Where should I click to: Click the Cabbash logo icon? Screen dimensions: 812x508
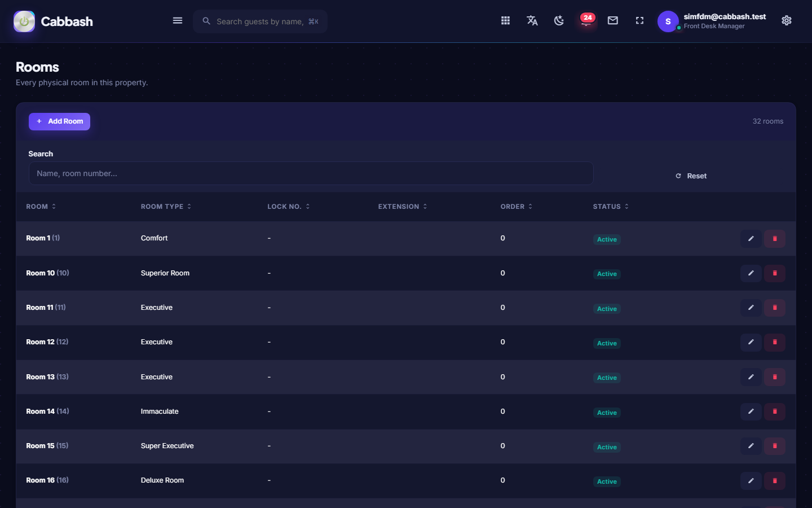[x=24, y=21]
